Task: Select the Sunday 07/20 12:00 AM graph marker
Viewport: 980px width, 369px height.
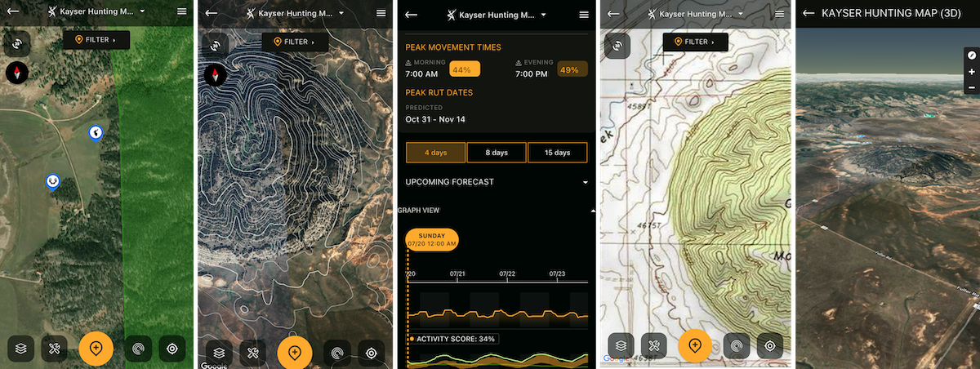Action: tap(431, 240)
